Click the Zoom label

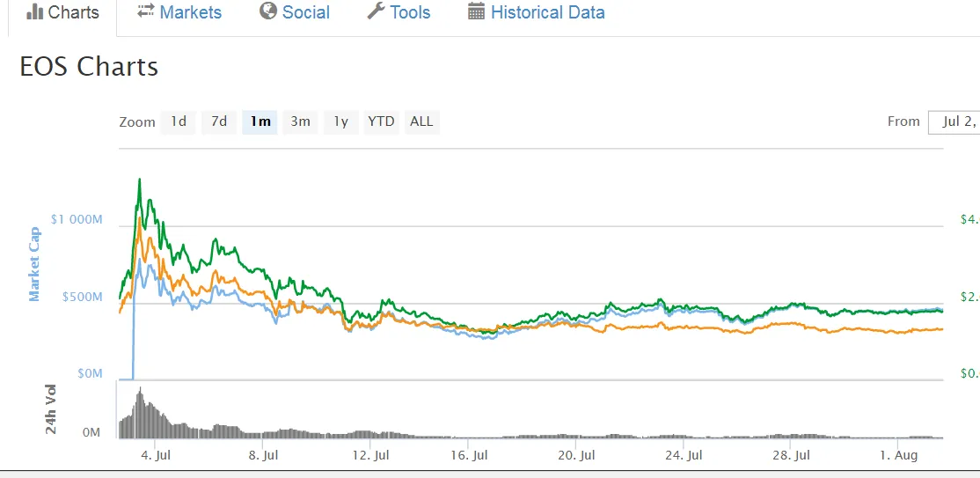[137, 122]
